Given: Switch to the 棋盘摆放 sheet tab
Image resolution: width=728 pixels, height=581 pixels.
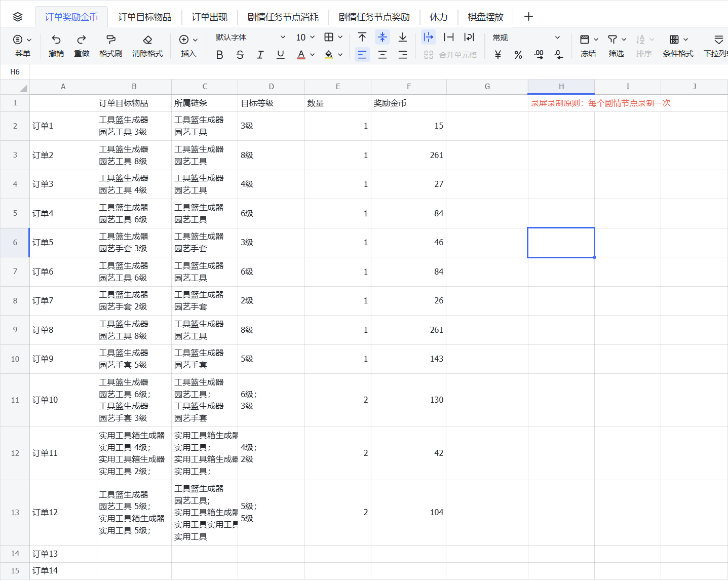Looking at the screenshot, I should (x=485, y=17).
